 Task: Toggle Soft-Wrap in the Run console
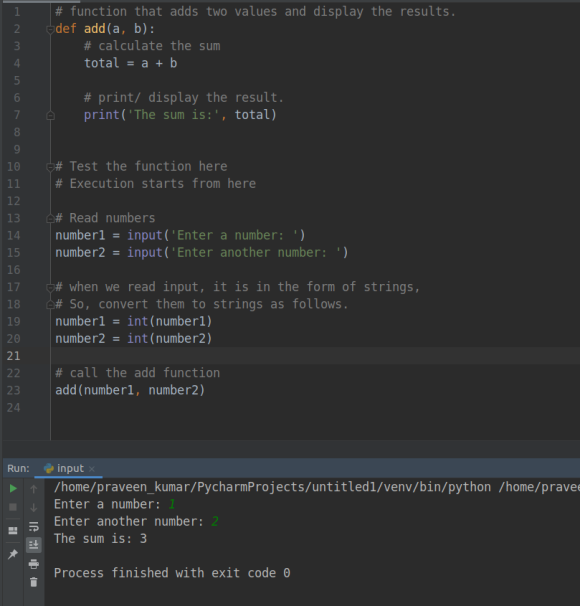[x=34, y=526]
